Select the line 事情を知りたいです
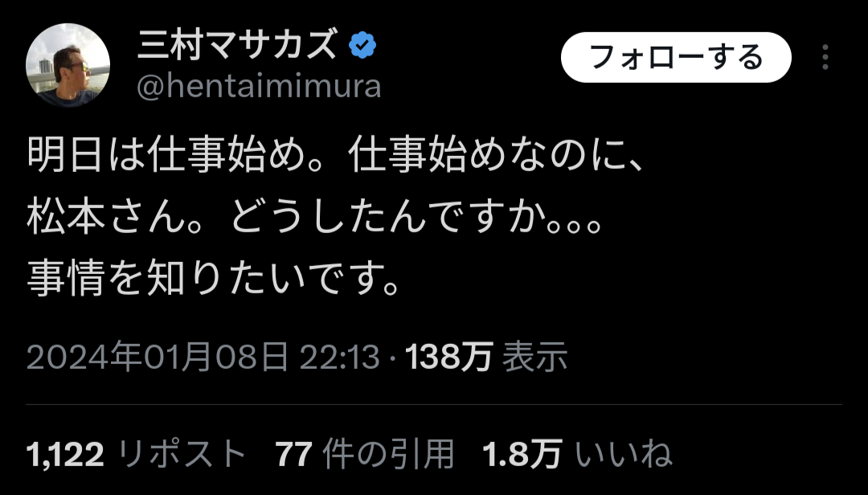This screenshot has height=495, width=868. click(213, 278)
